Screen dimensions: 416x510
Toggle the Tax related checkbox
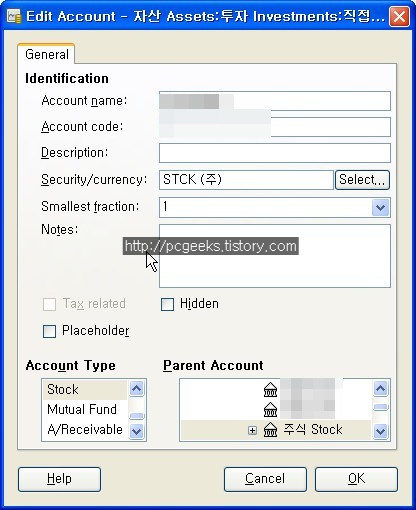point(49,304)
